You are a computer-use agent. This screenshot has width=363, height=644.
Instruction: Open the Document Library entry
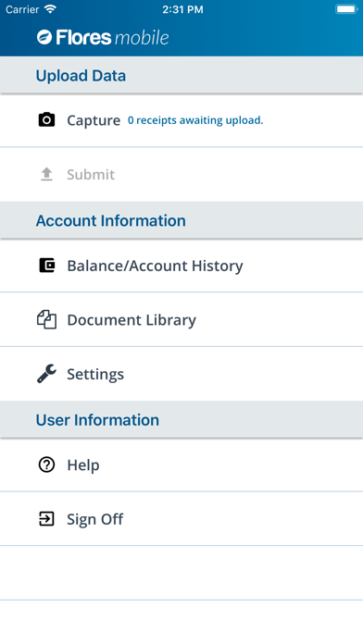pos(181,319)
